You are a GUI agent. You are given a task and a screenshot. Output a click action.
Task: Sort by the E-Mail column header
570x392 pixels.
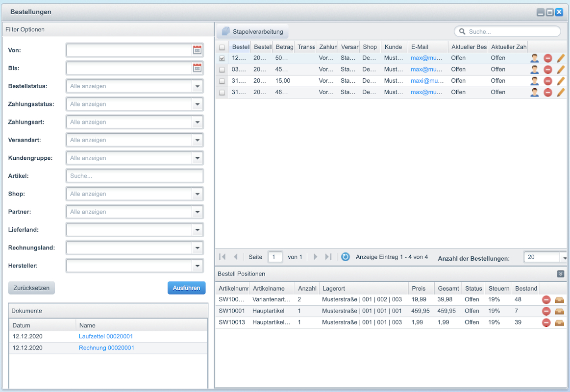tap(427, 47)
